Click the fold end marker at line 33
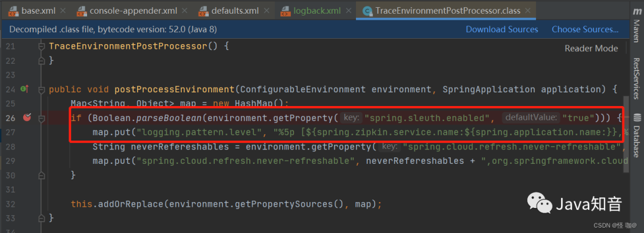The image size is (644, 233). pyautogui.click(x=41, y=218)
